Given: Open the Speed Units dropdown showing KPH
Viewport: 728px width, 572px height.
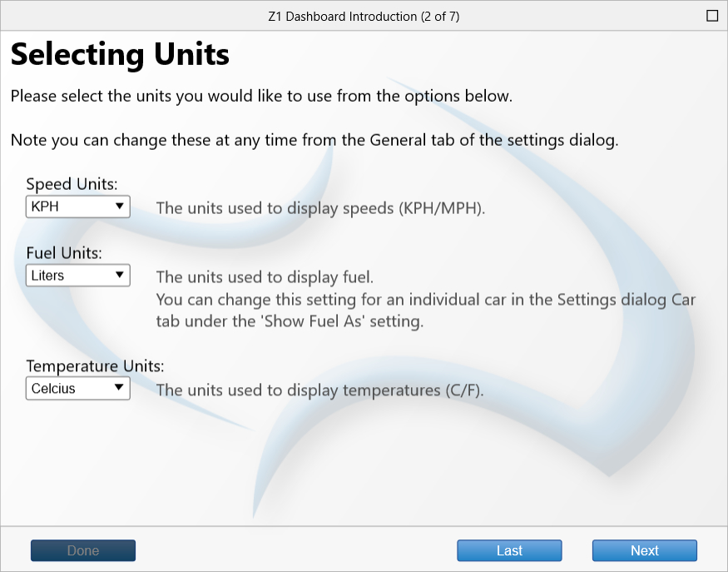Looking at the screenshot, I should 78,206.
